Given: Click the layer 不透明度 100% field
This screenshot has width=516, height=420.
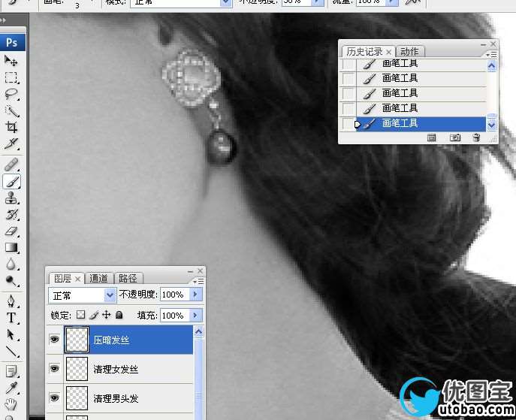Looking at the screenshot, I should (174, 295).
